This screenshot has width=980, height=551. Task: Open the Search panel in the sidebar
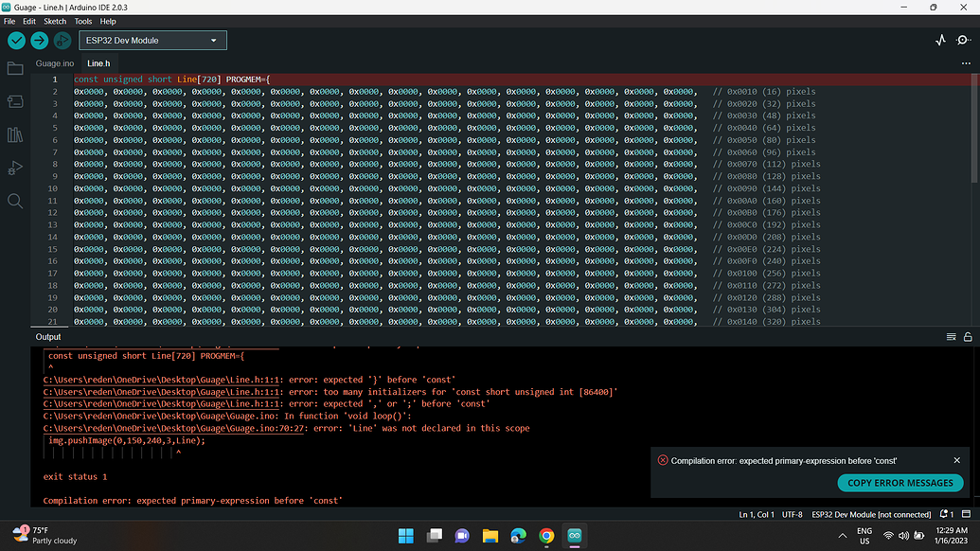14,201
